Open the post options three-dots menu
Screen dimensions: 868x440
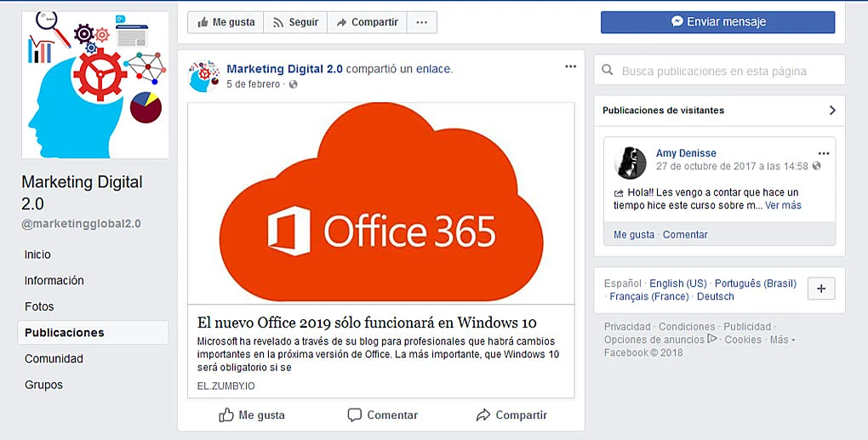point(570,67)
